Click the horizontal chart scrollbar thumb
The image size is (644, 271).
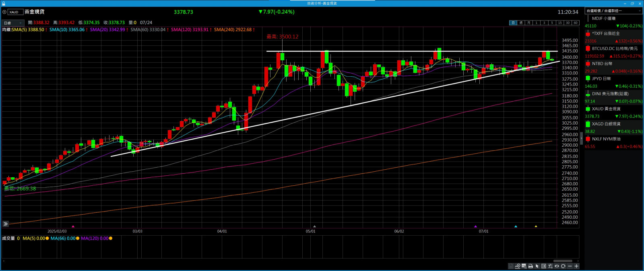pos(563,261)
